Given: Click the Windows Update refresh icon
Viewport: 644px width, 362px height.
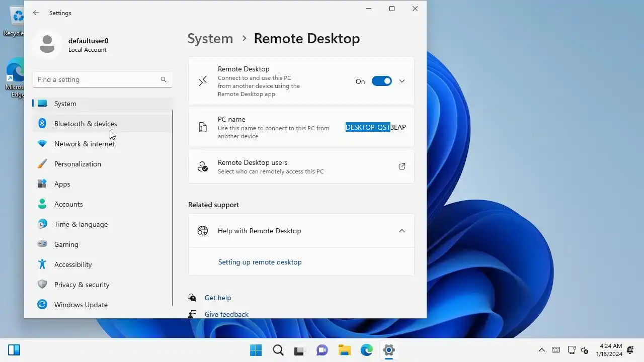Looking at the screenshot, I should click(x=42, y=305).
